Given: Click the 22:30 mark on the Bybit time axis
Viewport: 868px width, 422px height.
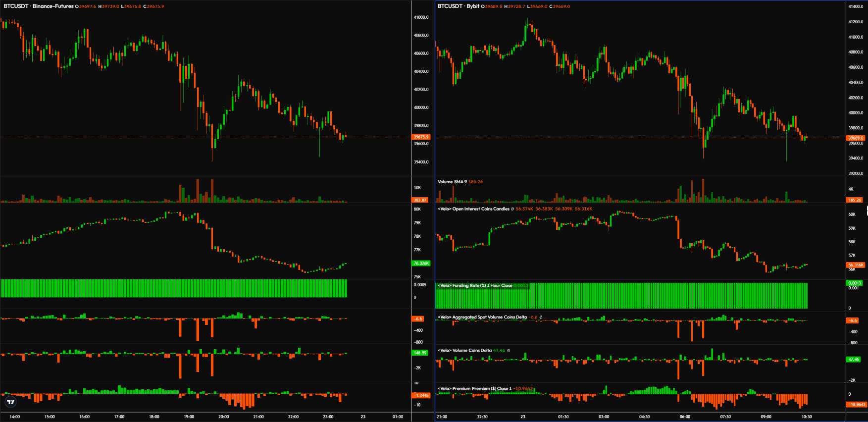Looking at the screenshot, I should [x=482, y=417].
